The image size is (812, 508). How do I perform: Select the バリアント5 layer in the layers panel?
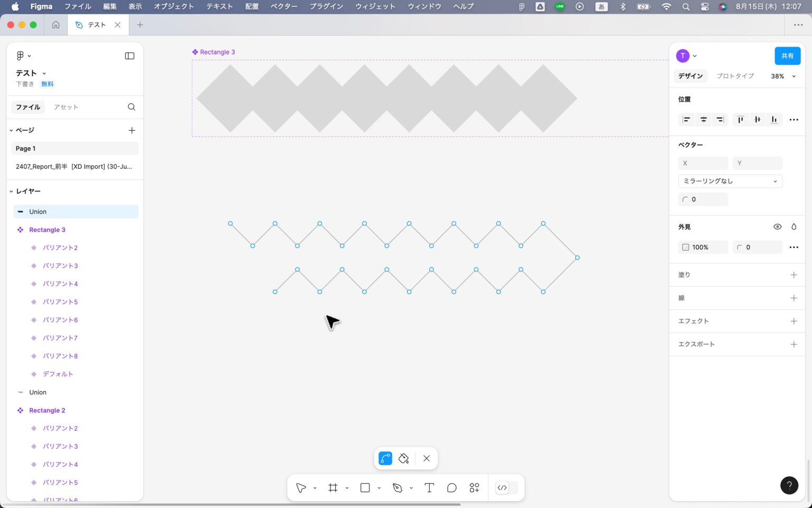click(x=60, y=302)
